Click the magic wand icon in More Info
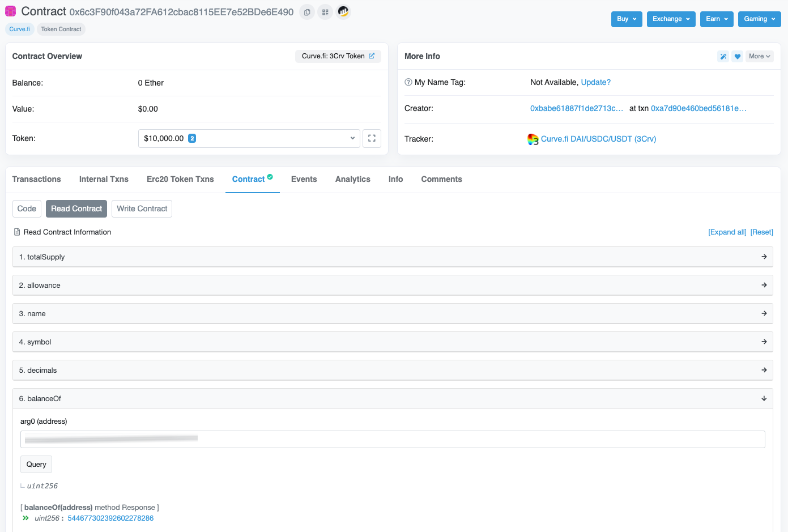This screenshot has width=788, height=532. point(723,56)
